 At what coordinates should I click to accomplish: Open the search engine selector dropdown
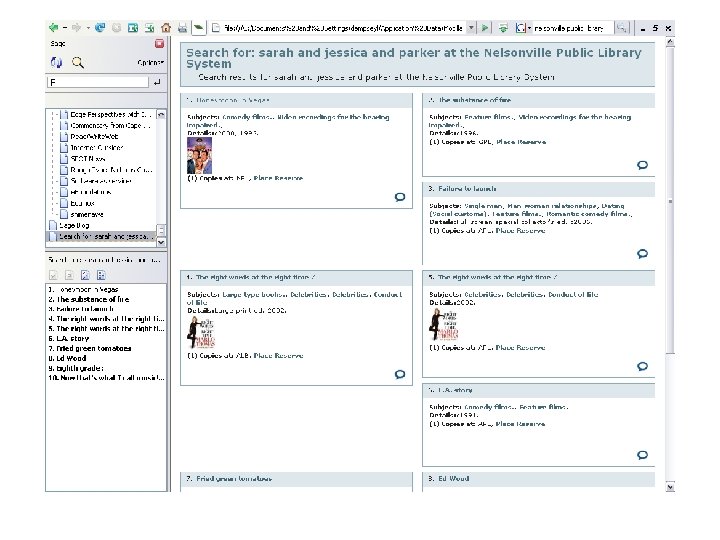pyautogui.click(x=523, y=28)
